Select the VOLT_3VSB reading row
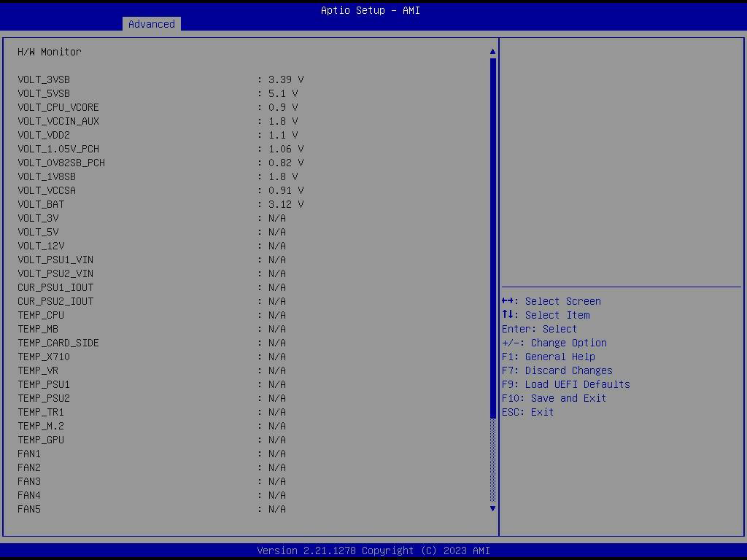Viewport: 747px width, 560px height. [44, 79]
